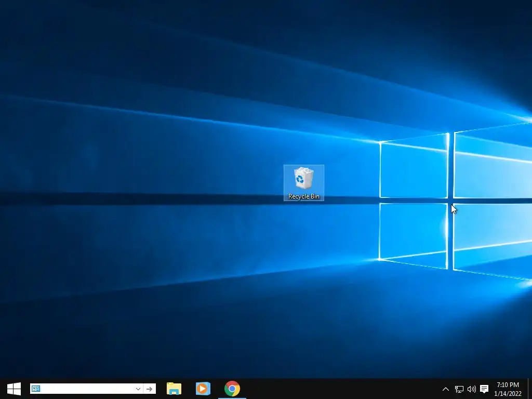Image resolution: width=532 pixels, height=399 pixels.
Task: Launch the media player taskbar icon
Action: coord(203,389)
